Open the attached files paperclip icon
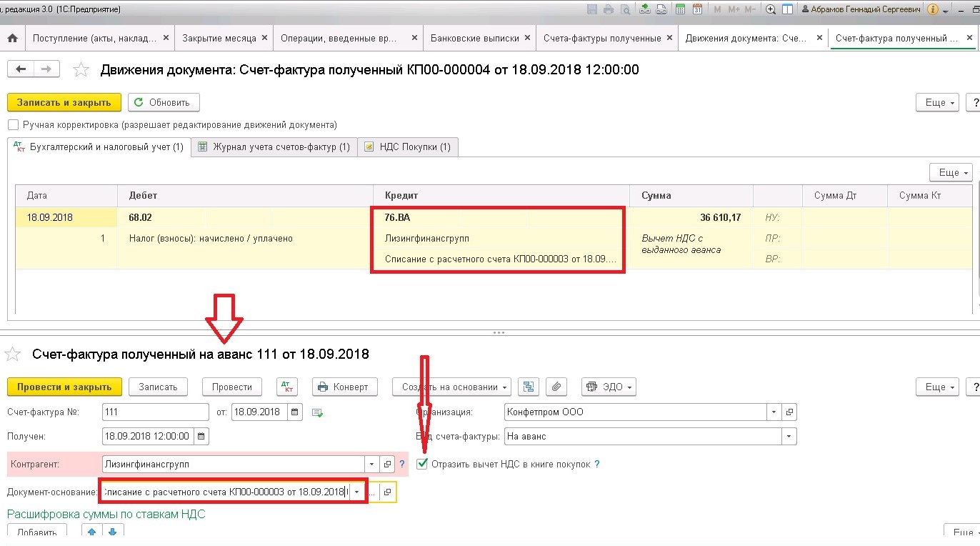 click(556, 387)
